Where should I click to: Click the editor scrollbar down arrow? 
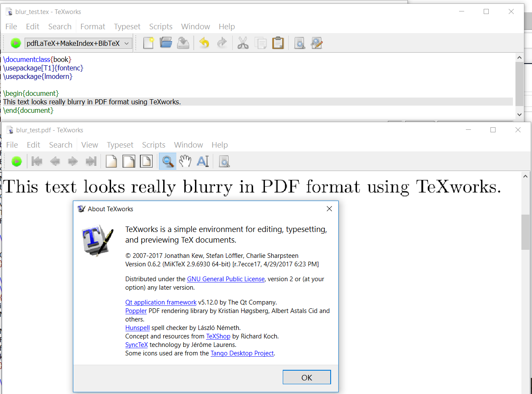tap(520, 115)
